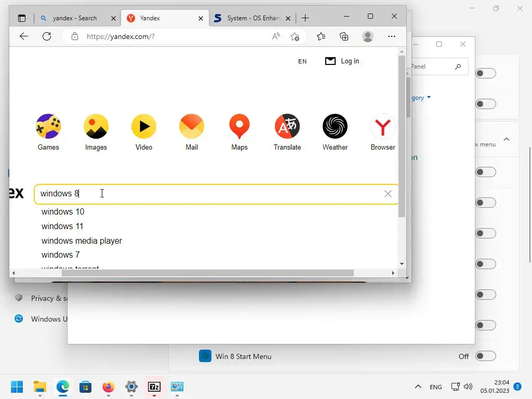This screenshot has height=399, width=532.
Task: Open Edge Favorites list icon
Action: pos(321,36)
